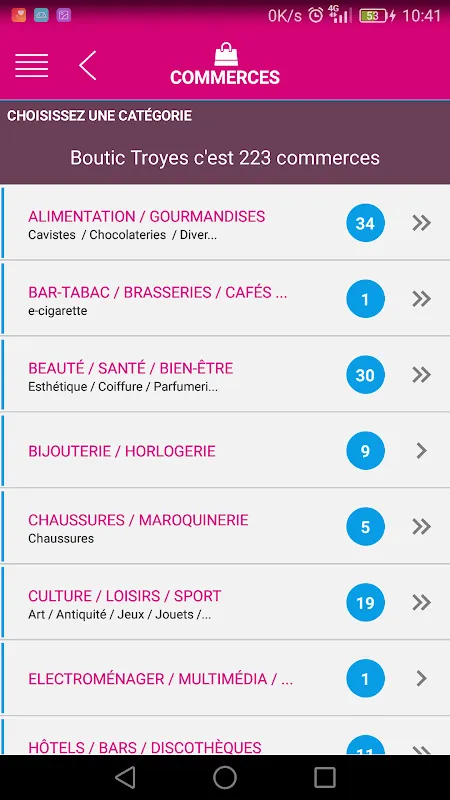Expand Alimentation / Gourmandises double chevron
The width and height of the screenshot is (450, 800).
(x=422, y=223)
